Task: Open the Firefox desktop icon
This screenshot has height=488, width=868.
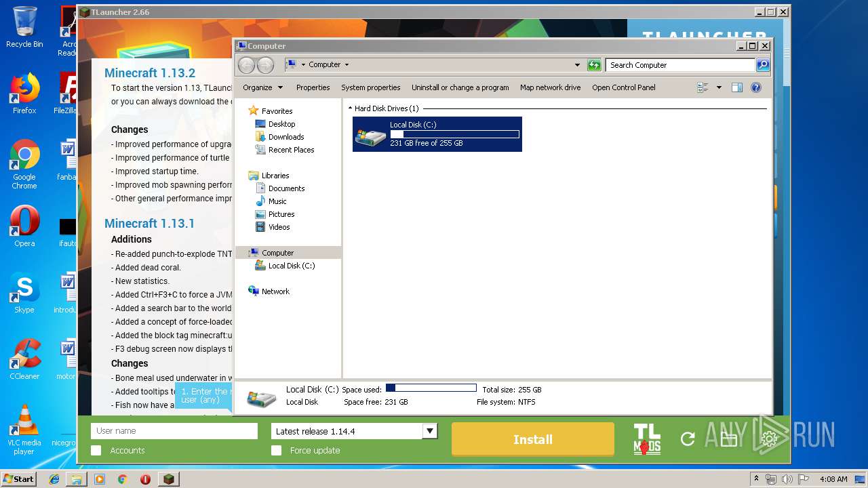Action: pos(24,94)
